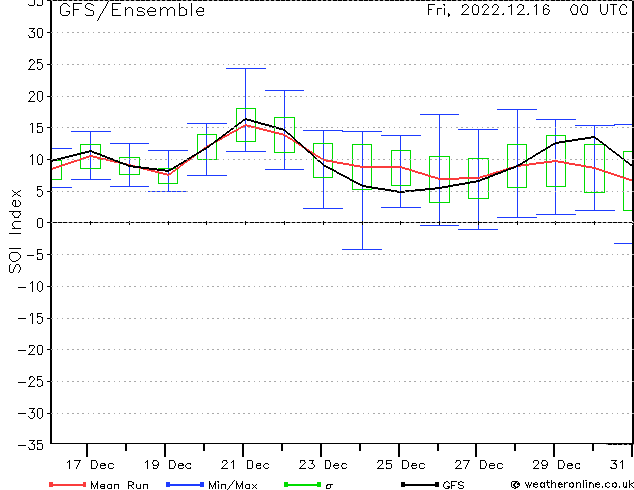
Task: Click the 19 Dec axis label
Action: point(168,465)
